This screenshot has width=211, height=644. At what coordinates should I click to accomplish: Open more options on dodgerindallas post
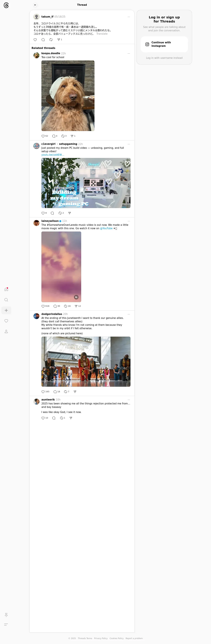click(x=129, y=314)
